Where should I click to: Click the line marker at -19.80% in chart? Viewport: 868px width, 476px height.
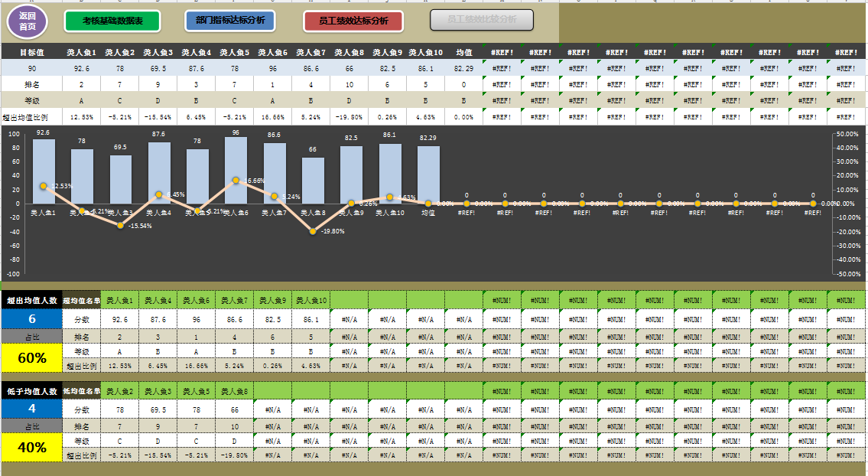click(313, 231)
